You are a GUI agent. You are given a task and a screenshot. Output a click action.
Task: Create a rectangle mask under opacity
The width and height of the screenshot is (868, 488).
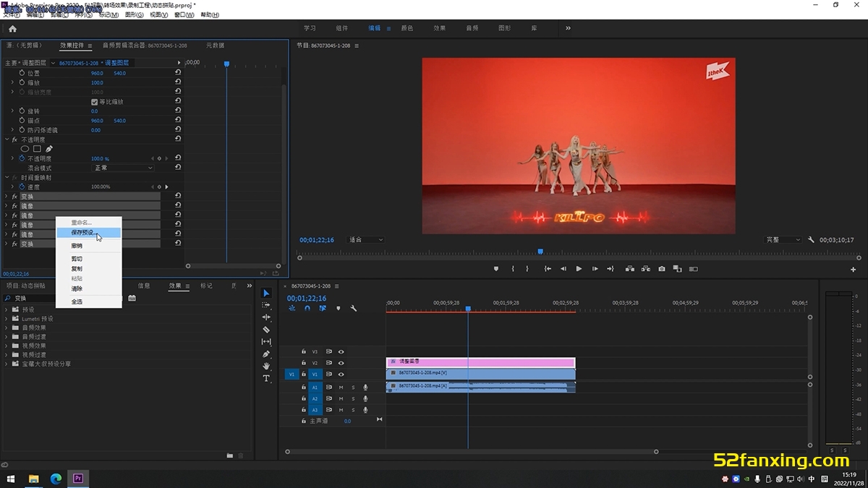tap(37, 149)
